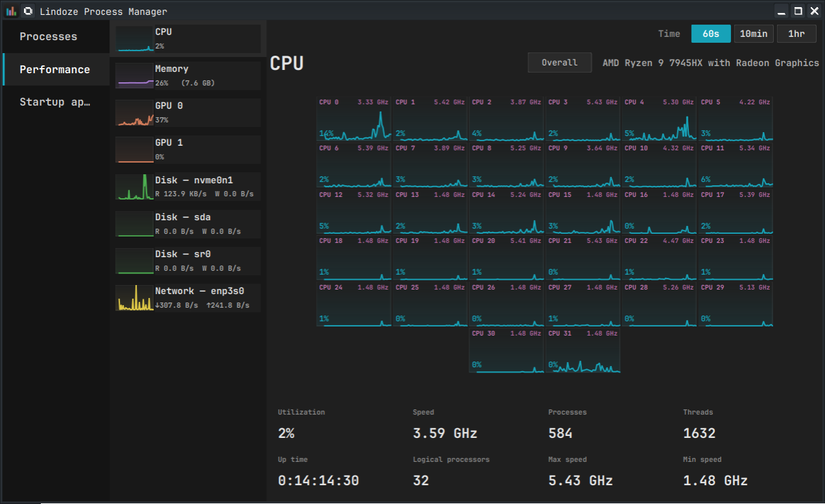Select the Disk sda item
Viewport: 825px width, 504px height.
point(188,223)
